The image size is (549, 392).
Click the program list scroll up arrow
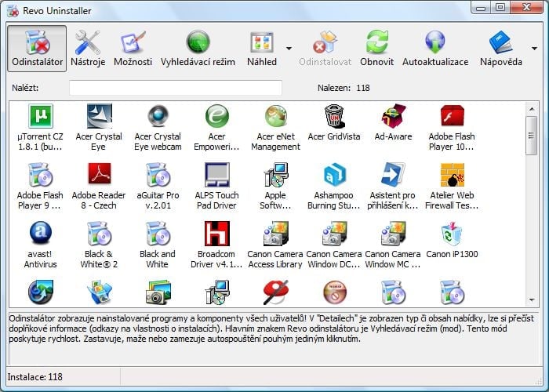pyautogui.click(x=532, y=109)
